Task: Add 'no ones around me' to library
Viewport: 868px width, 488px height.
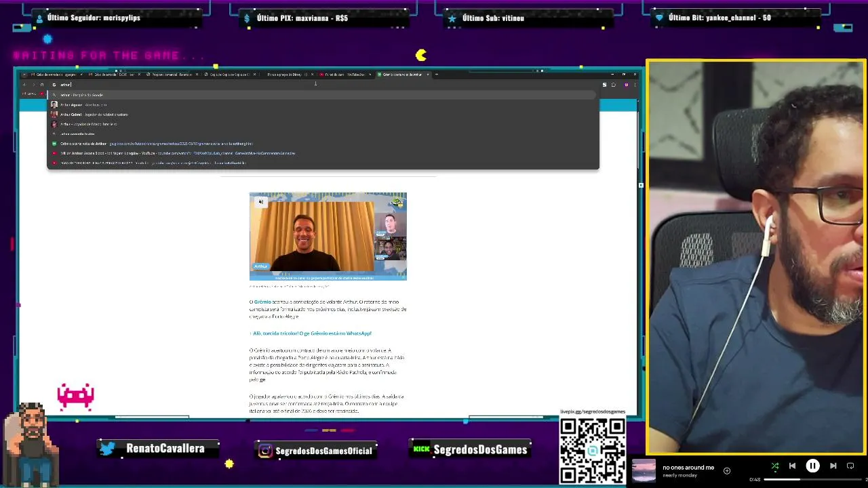Action: click(x=727, y=470)
